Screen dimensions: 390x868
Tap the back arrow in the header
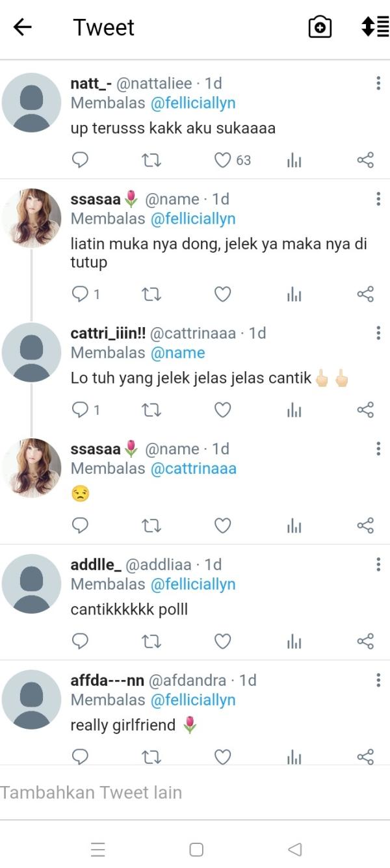pos(23,27)
